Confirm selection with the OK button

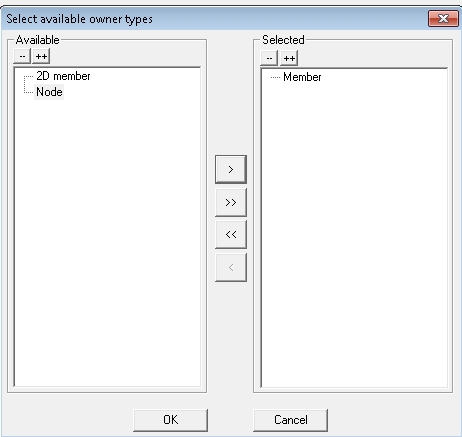tap(170, 420)
